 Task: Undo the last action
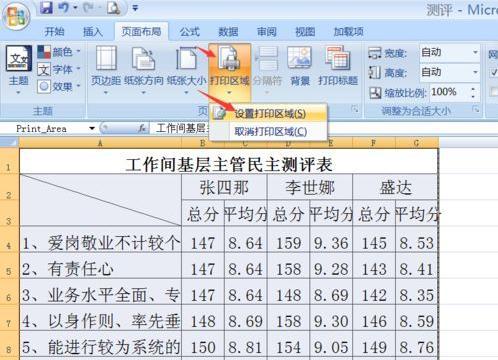pos(64,8)
